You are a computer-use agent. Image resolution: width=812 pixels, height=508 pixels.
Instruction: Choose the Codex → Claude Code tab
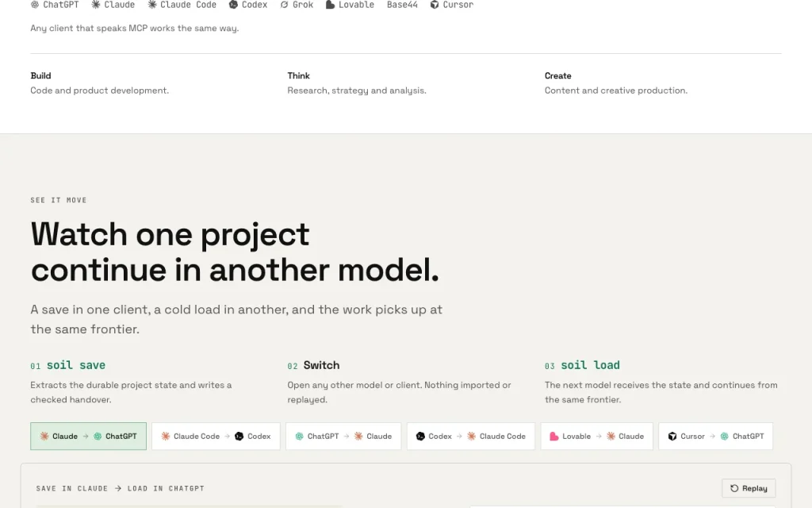tap(471, 437)
